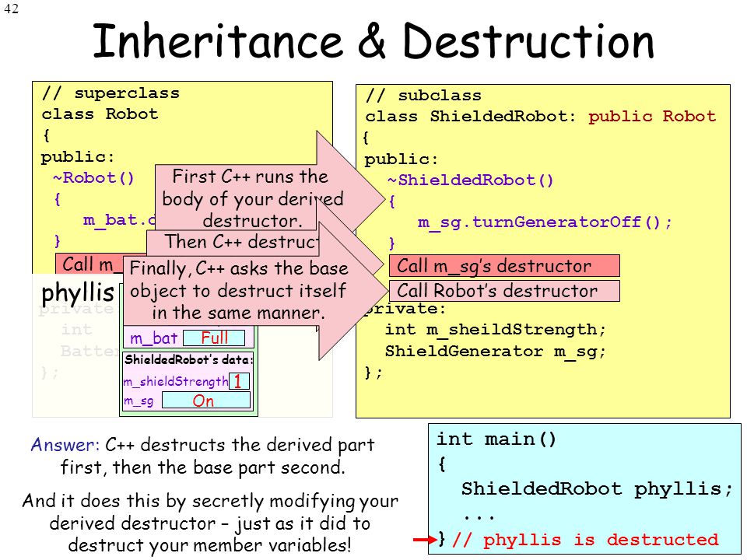Click "public:" inside the ShieldedRobot class
747x560 pixels.
coord(402,159)
